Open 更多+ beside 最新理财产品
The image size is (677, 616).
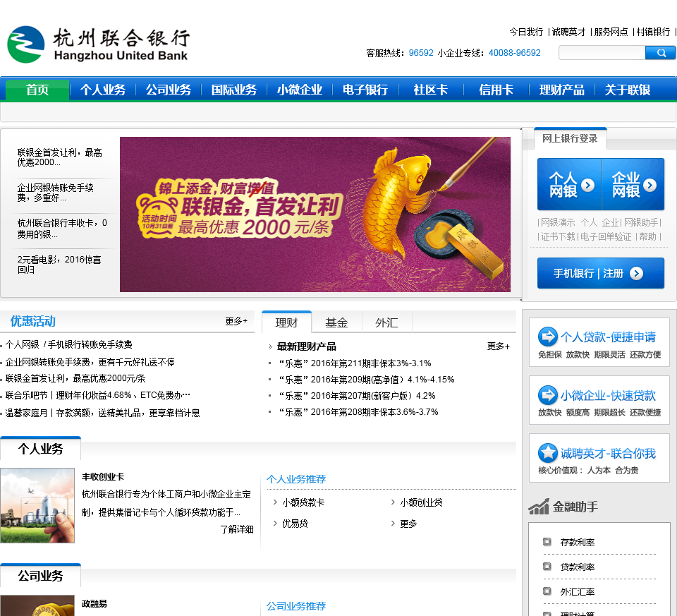coord(499,346)
